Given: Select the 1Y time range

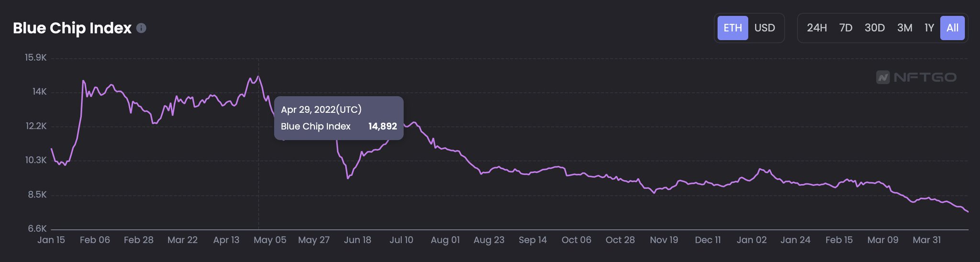Looking at the screenshot, I should tap(929, 28).
